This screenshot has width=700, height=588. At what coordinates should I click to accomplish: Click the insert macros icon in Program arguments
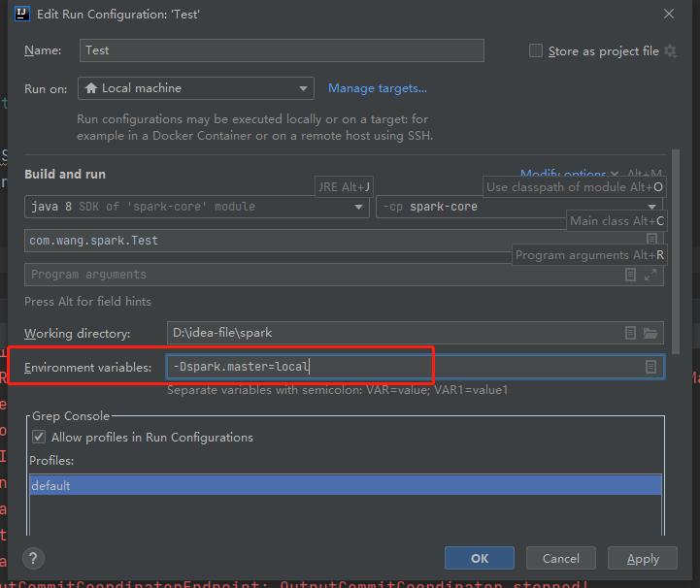pos(630,275)
